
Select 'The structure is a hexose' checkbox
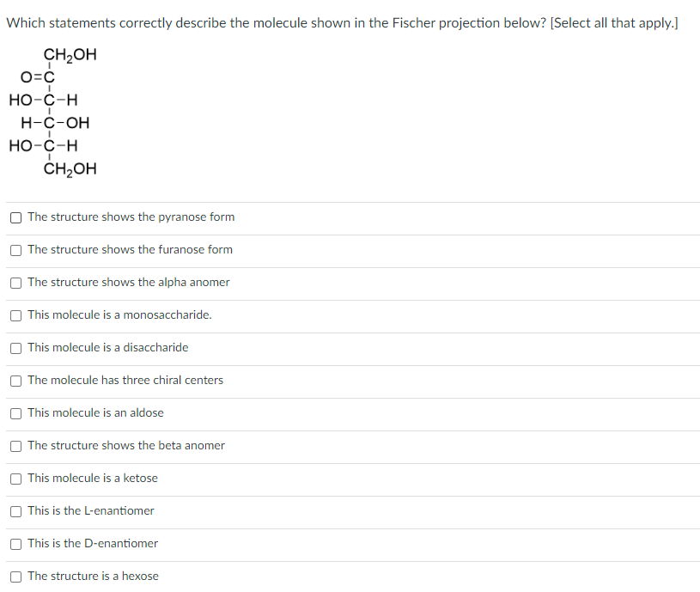[x=15, y=577]
